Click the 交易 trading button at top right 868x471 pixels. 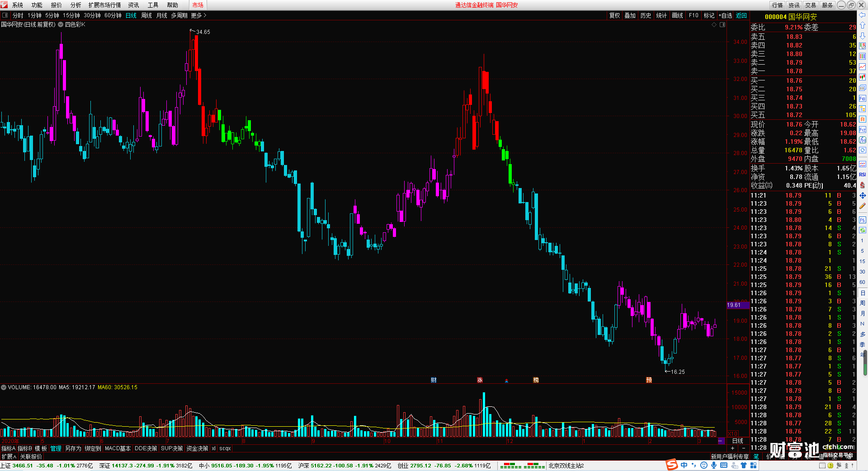(811, 5)
